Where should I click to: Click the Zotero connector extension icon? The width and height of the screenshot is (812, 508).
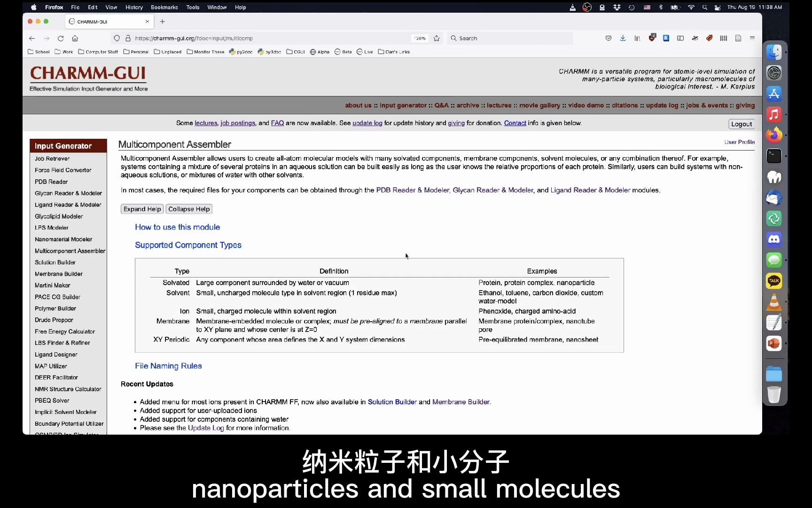click(652, 38)
